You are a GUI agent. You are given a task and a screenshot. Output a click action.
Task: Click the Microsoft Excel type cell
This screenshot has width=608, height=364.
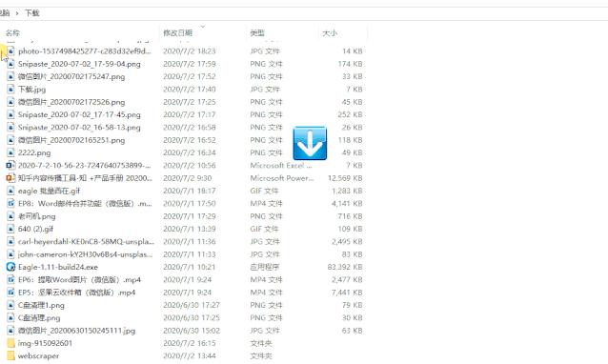pos(281,166)
